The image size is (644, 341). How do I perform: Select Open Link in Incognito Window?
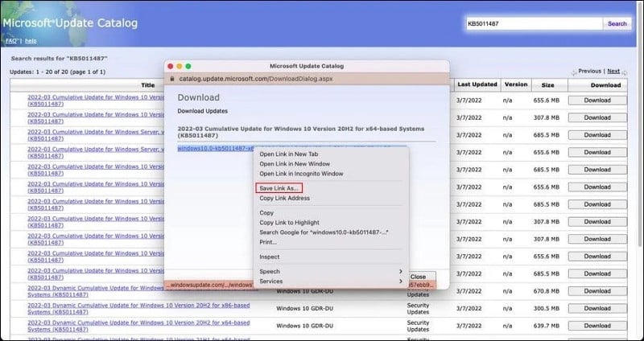tap(301, 174)
